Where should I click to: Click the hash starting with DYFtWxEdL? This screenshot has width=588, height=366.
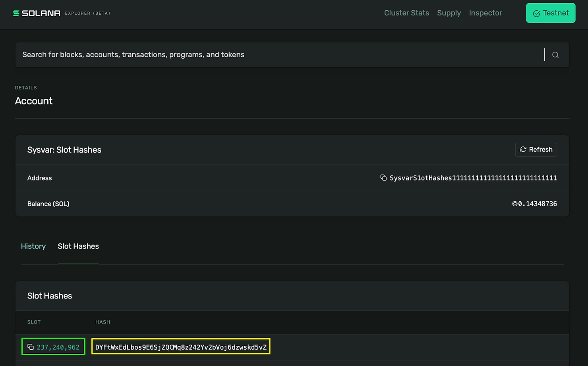point(181,347)
